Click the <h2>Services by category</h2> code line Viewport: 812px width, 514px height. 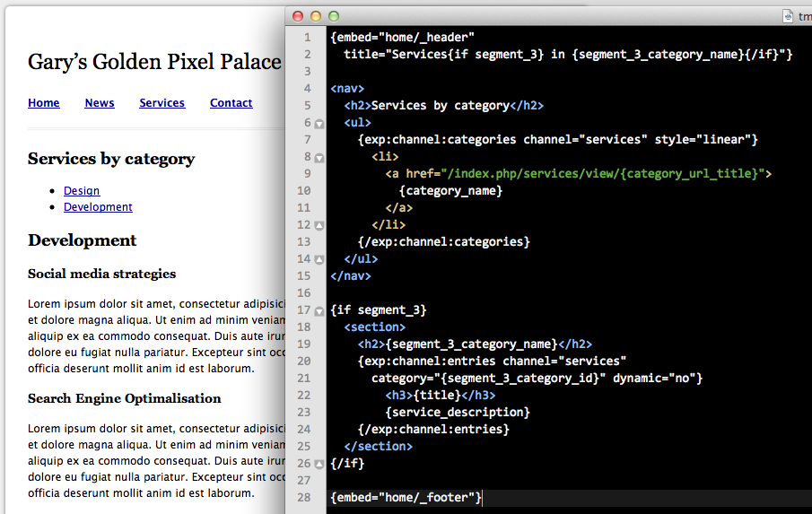444,106
